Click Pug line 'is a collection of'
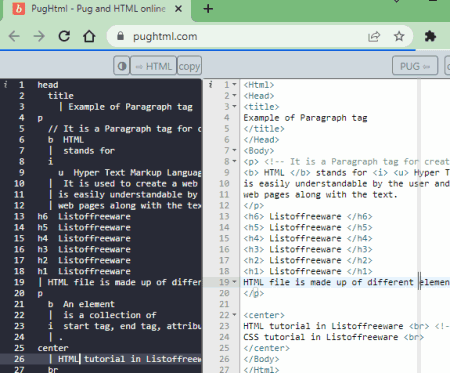450x373 pixels. click(x=110, y=315)
